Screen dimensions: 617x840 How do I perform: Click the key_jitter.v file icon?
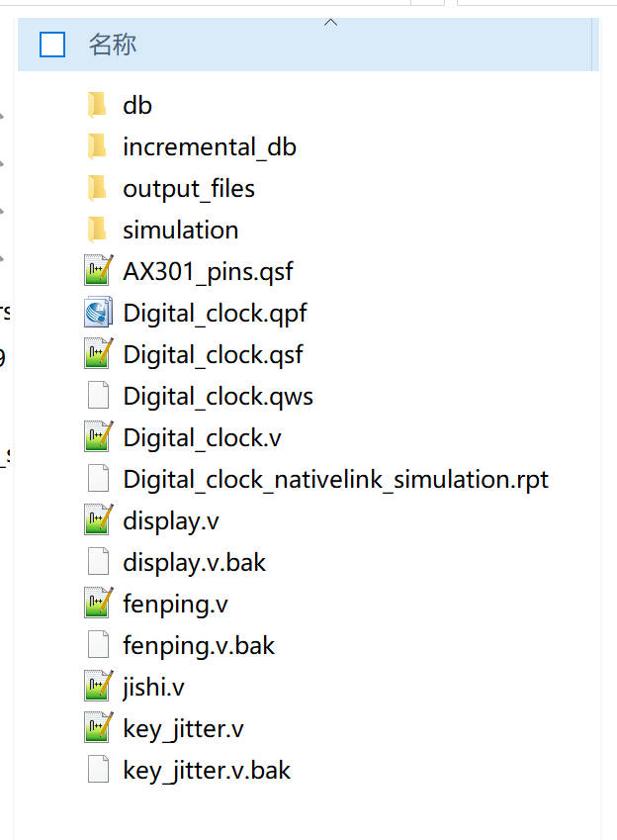coord(98,728)
